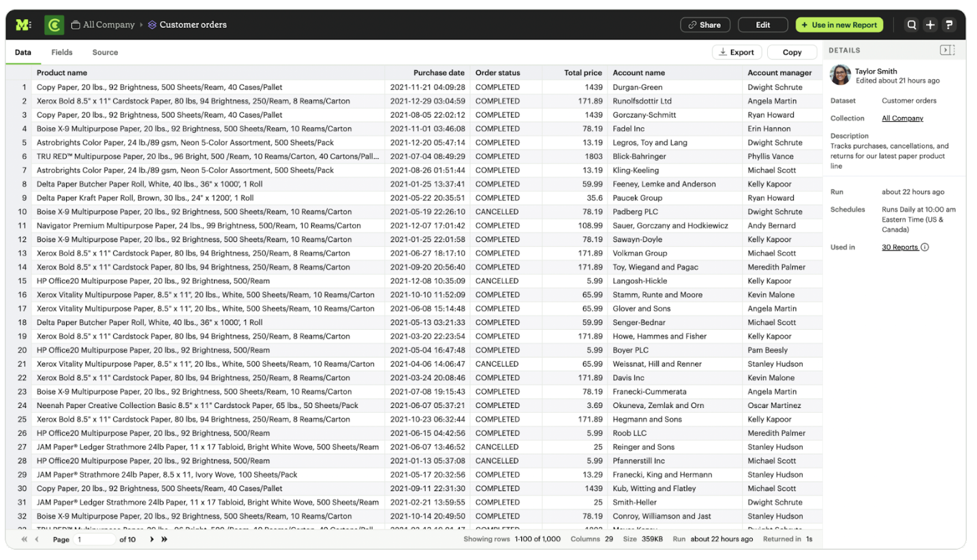Click the Oscar Martinez manager cell
The image size is (977, 560).
[782, 405]
